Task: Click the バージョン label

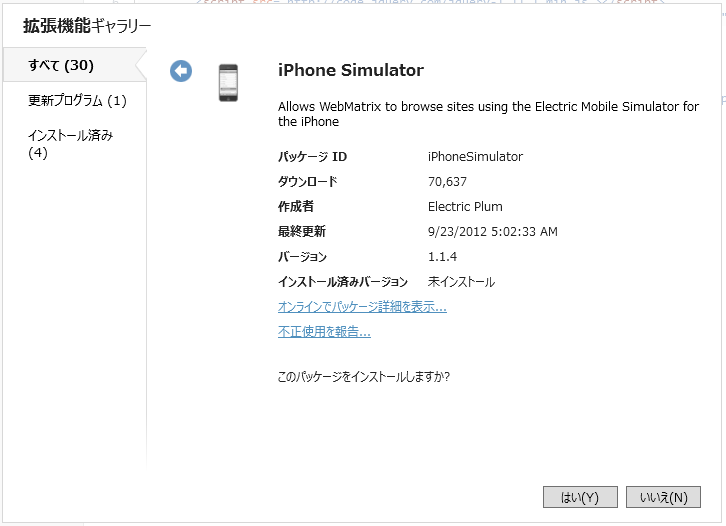Action: coord(302,257)
